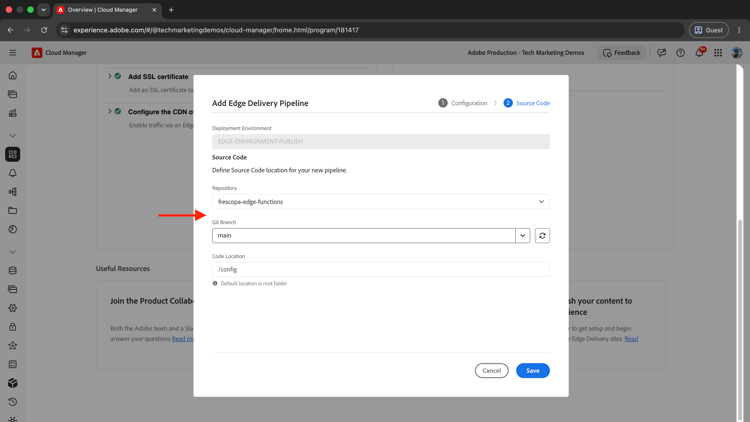
Task: Click the Code Location input field
Action: pyautogui.click(x=381, y=269)
